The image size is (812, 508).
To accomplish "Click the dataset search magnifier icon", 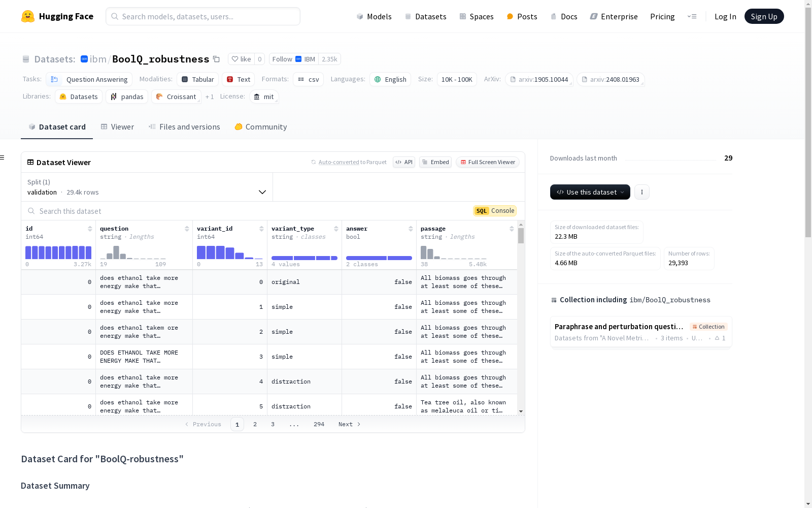I will point(31,211).
